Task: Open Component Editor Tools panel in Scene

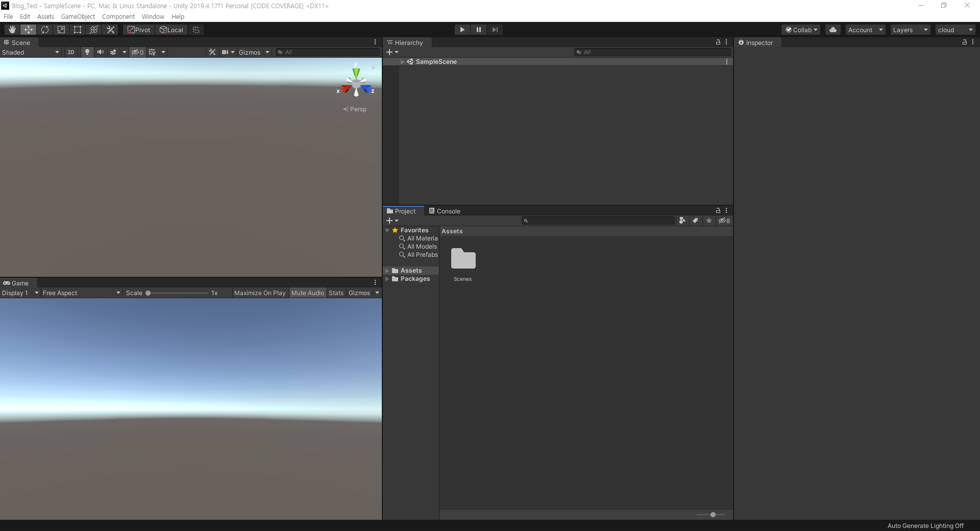Action: point(212,52)
